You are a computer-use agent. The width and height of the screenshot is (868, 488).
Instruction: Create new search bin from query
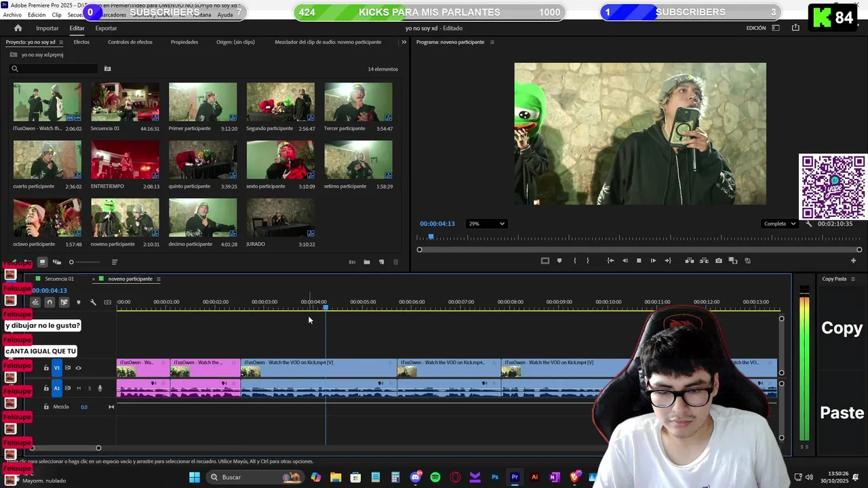pyautogui.click(x=107, y=68)
